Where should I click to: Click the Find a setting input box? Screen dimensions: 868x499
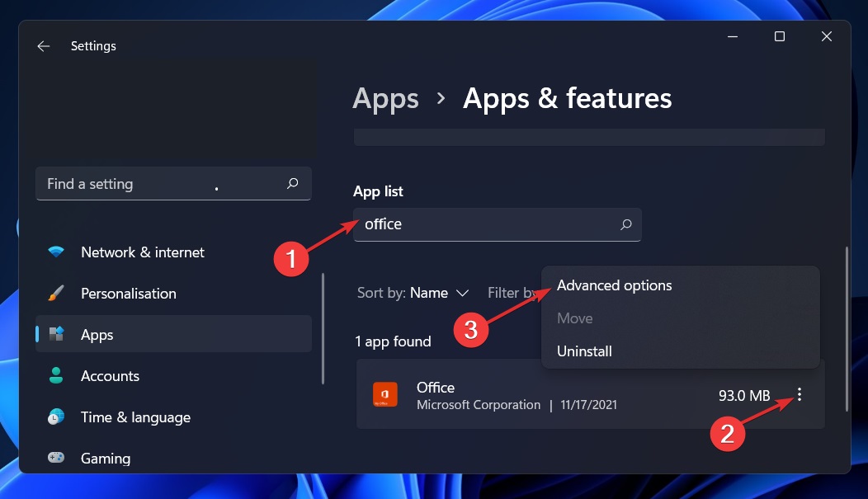[174, 184]
